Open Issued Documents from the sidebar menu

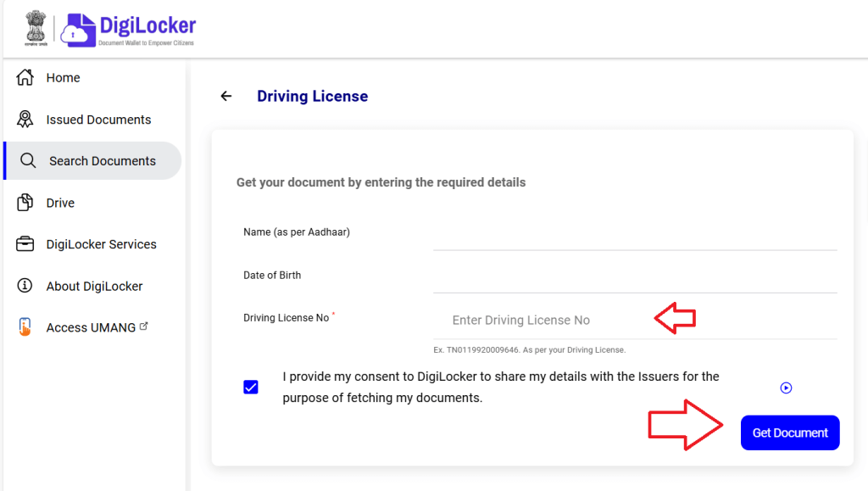pyautogui.click(x=98, y=120)
